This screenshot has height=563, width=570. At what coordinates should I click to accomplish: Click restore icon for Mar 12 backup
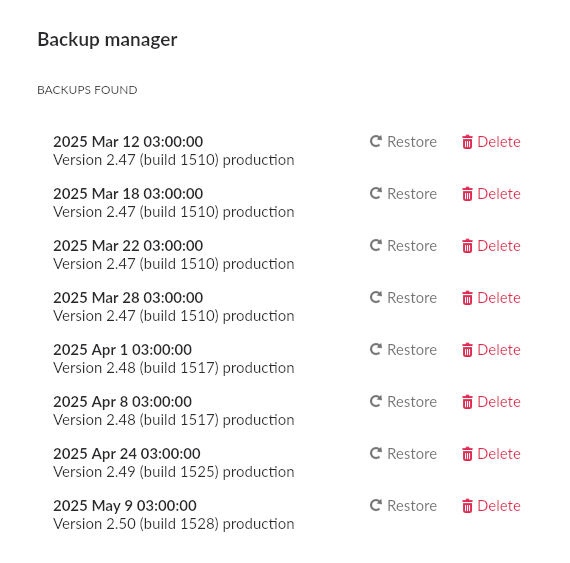click(376, 141)
